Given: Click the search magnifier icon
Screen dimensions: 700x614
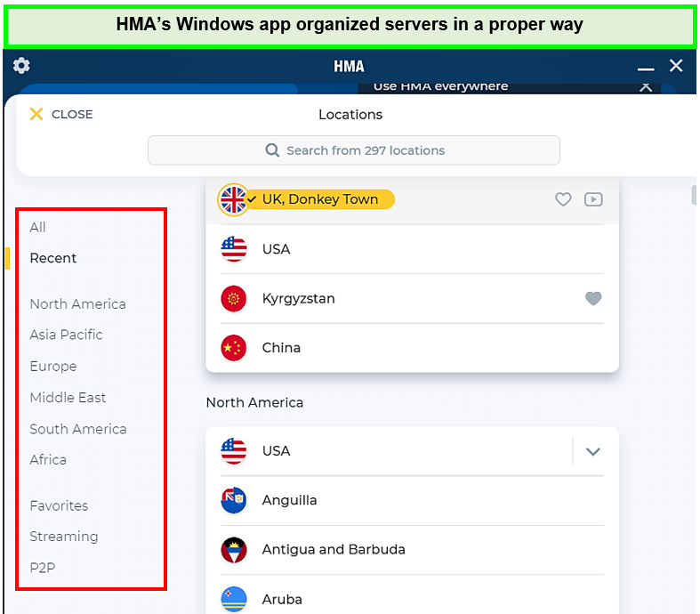Looking at the screenshot, I should (272, 150).
